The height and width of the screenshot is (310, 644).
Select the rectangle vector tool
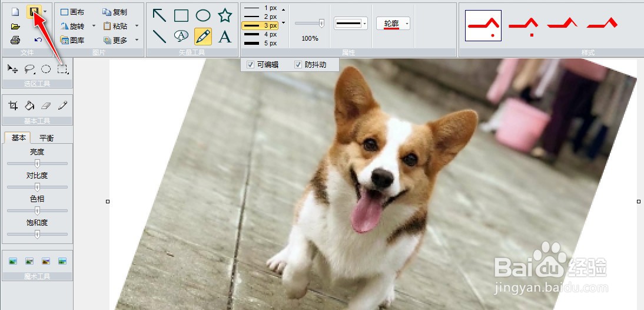click(181, 16)
